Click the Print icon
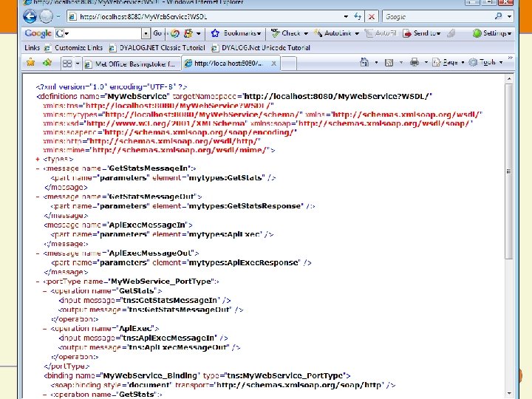This screenshot has height=399, width=532. coord(415,62)
